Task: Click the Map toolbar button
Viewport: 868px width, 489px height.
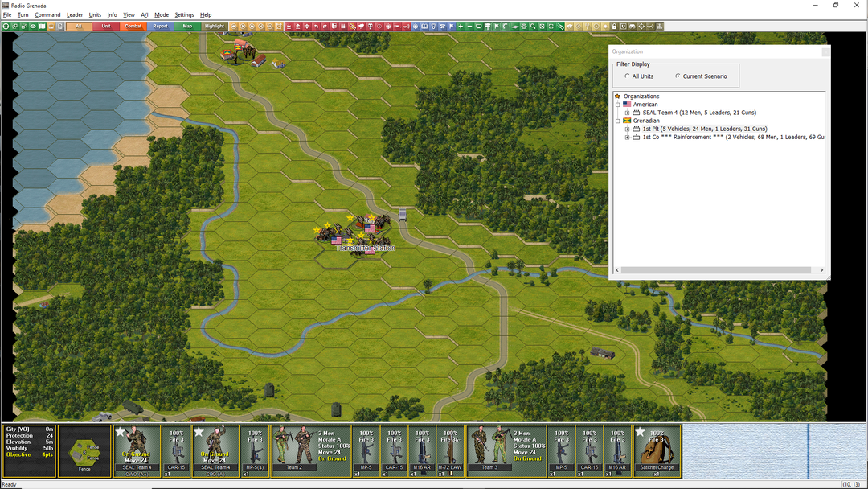Action: [x=187, y=26]
